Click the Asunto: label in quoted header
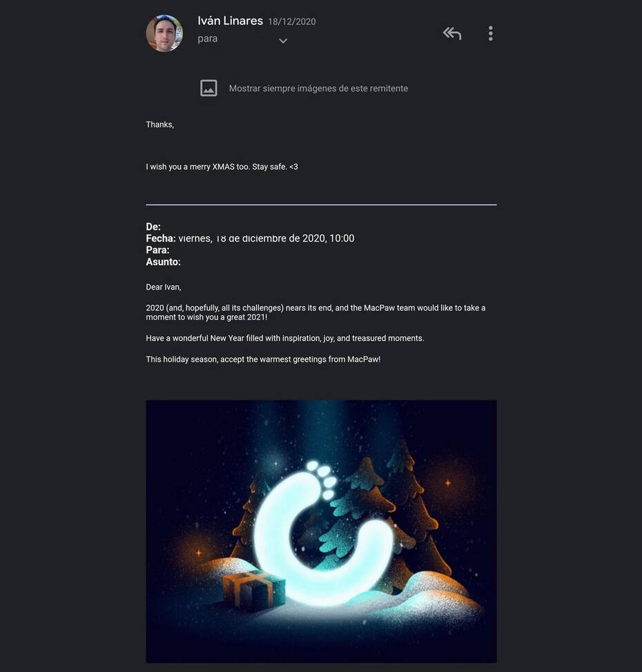The height and width of the screenshot is (672, 642). tap(163, 262)
